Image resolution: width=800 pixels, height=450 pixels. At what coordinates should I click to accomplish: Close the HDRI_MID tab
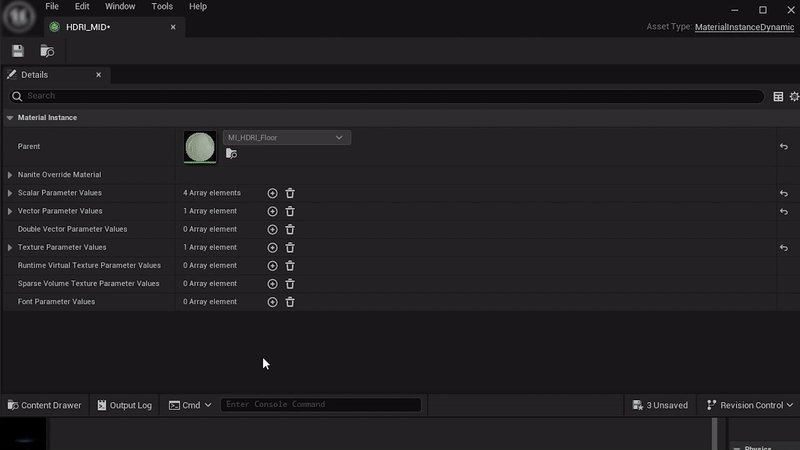(173, 27)
